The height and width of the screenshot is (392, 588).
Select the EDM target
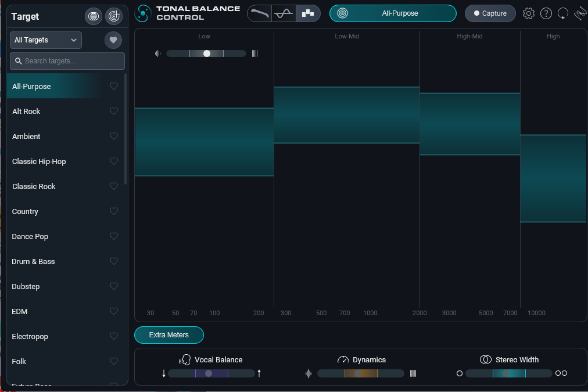(x=66, y=311)
